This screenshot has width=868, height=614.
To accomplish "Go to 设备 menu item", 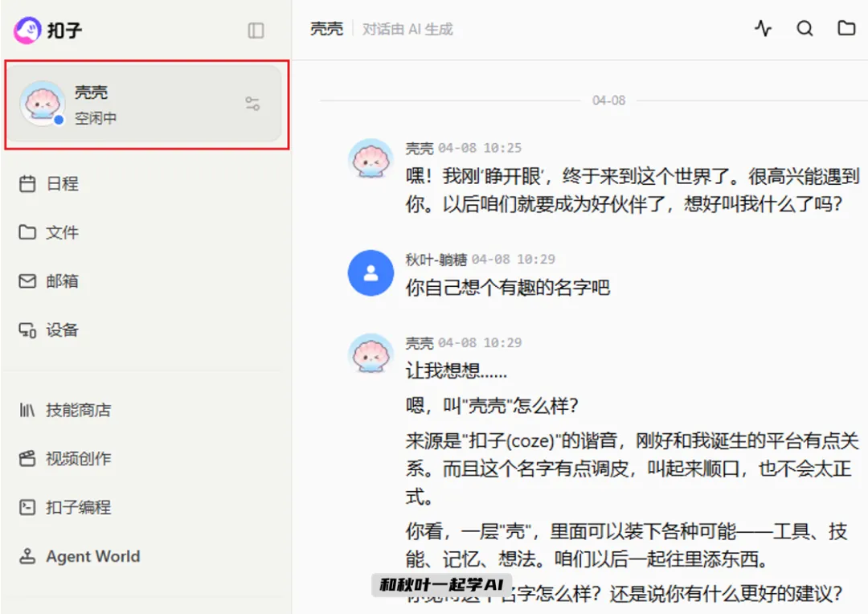I will pyautogui.click(x=63, y=330).
